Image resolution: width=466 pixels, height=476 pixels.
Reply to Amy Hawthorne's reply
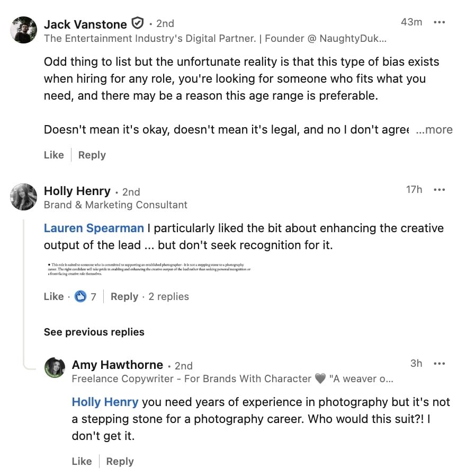click(x=120, y=461)
